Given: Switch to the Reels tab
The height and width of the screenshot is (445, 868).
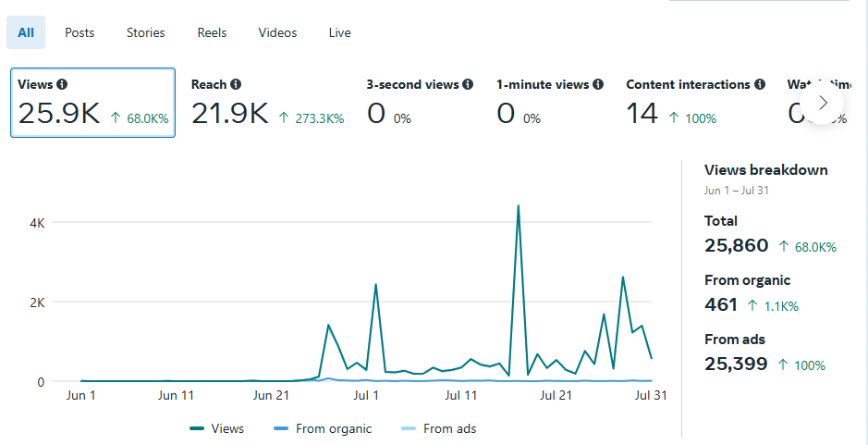Looking at the screenshot, I should (x=212, y=32).
